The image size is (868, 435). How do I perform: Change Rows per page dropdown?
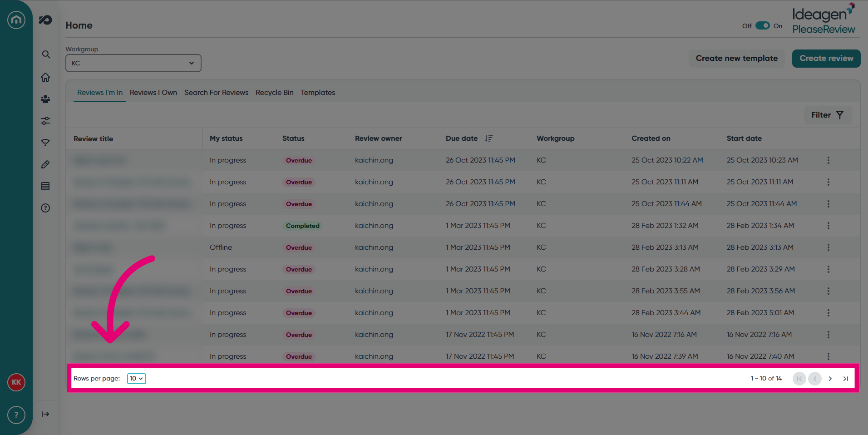(x=137, y=379)
